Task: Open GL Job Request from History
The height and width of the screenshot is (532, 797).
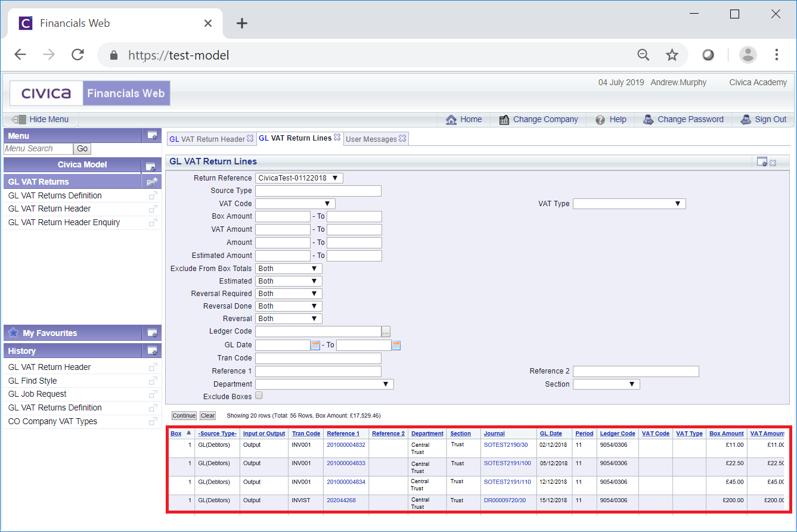Action: [x=38, y=394]
